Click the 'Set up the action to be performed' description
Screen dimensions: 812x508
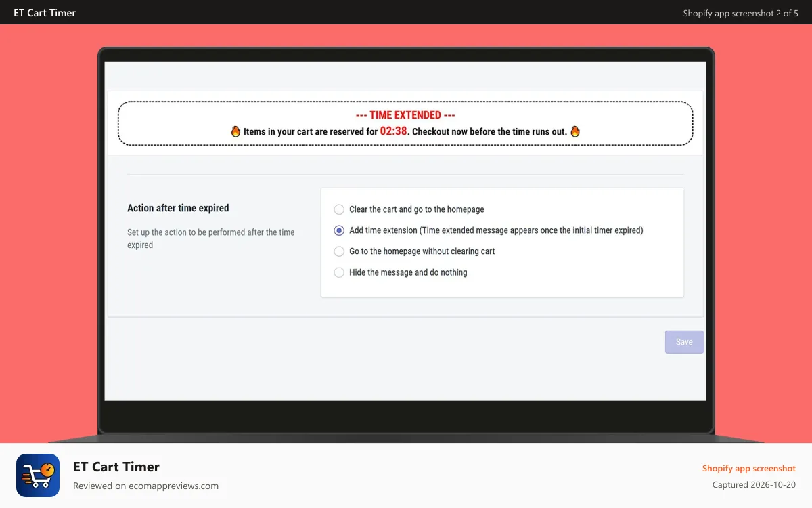[x=211, y=238]
